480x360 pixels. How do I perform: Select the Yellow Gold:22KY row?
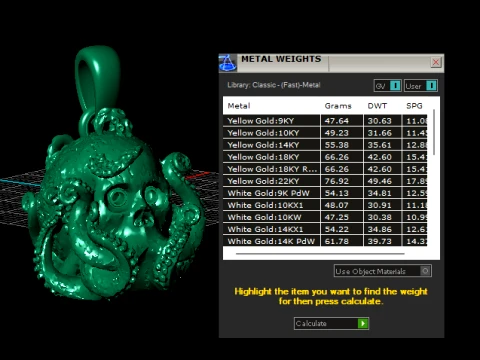(325, 181)
